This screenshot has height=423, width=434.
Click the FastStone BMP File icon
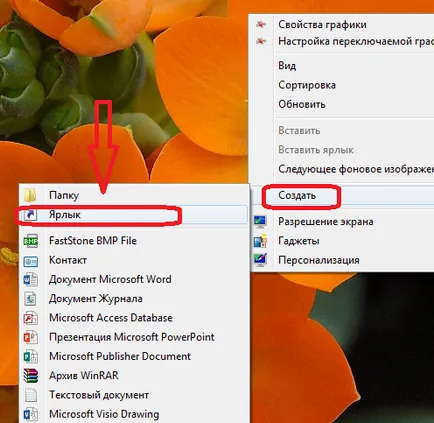point(31,241)
